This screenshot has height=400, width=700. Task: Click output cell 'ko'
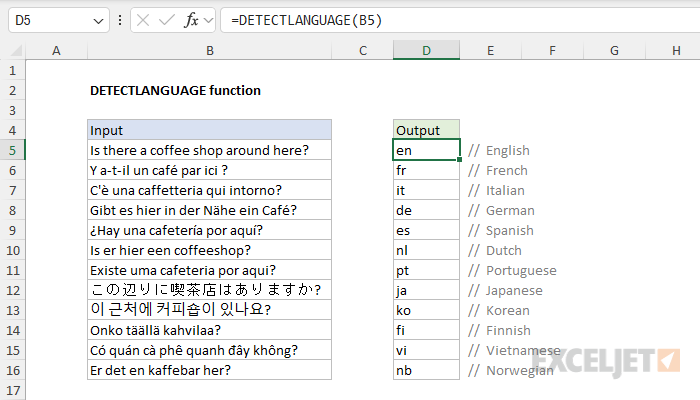click(426, 310)
